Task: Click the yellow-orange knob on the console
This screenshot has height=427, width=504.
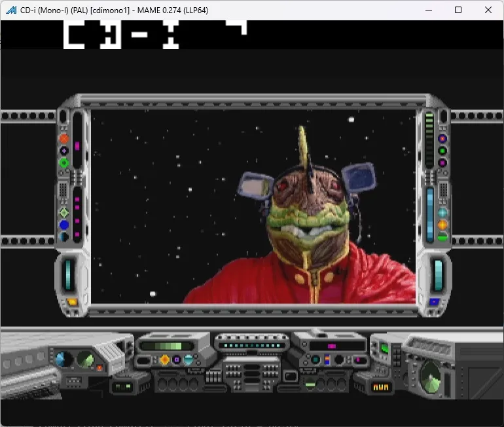Action: coord(164,360)
